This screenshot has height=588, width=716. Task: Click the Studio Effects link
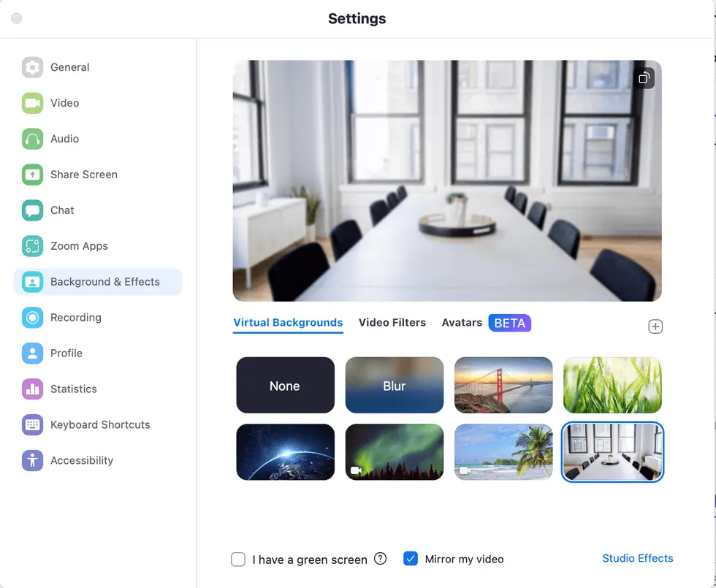coord(637,558)
